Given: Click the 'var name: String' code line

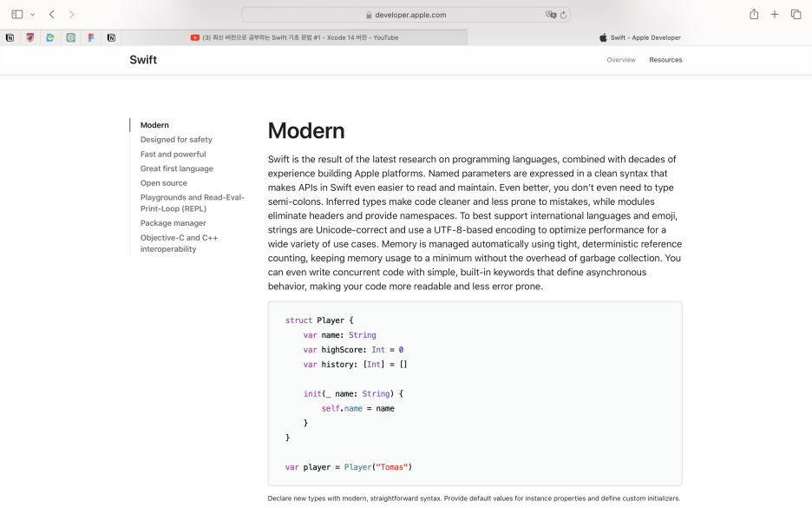Looking at the screenshot, I should click(340, 335).
